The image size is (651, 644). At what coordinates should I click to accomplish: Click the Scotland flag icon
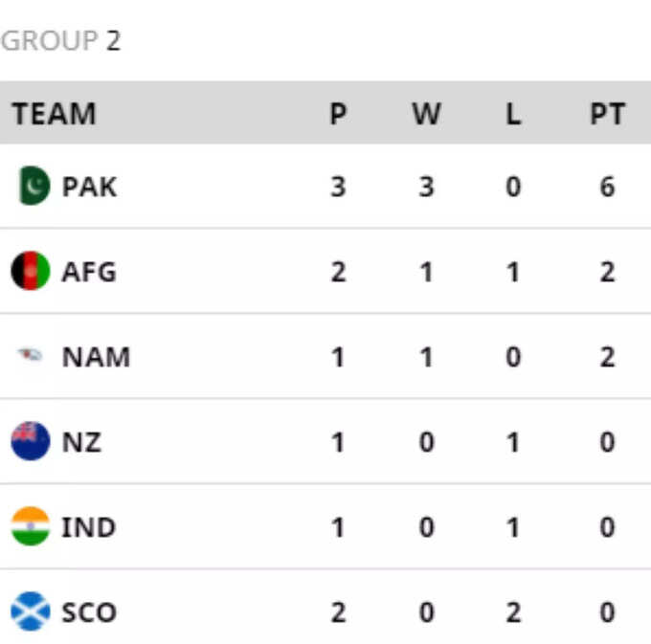pyautogui.click(x=31, y=611)
